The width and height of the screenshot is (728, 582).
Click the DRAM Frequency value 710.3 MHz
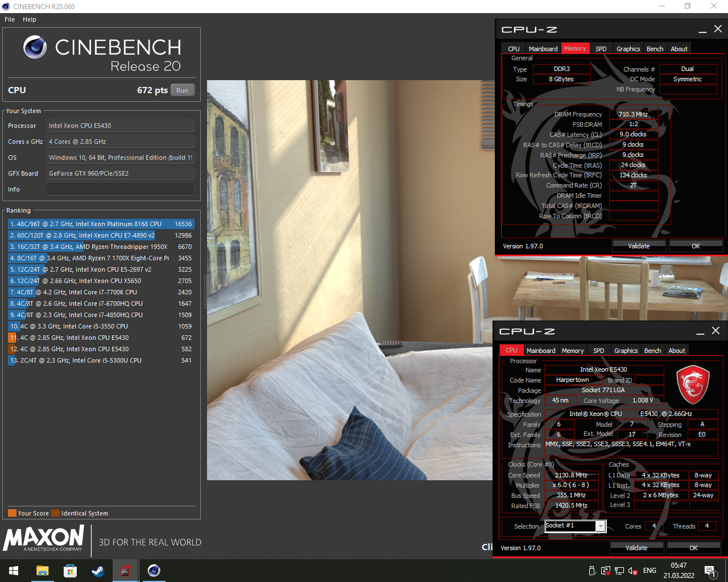(633, 114)
